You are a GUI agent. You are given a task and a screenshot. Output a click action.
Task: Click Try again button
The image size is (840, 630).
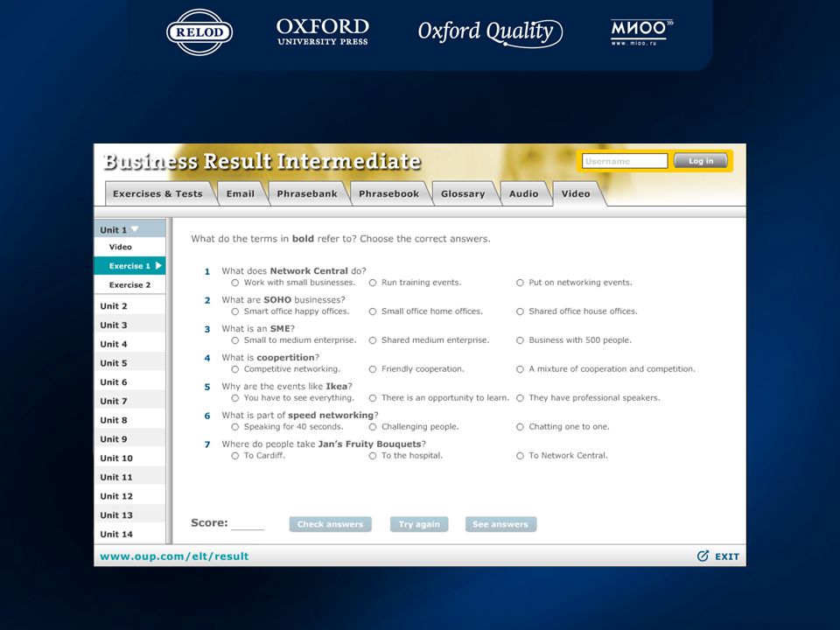(419, 524)
